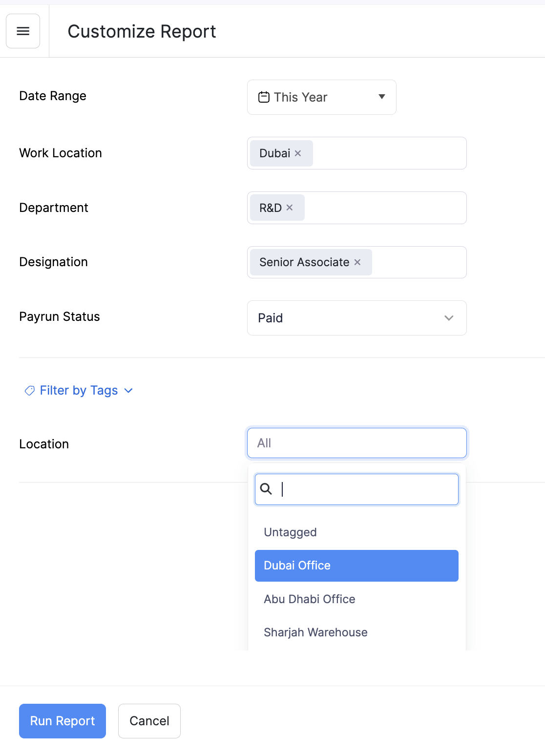
Task: Click the Location field showing All
Action: tap(356, 443)
